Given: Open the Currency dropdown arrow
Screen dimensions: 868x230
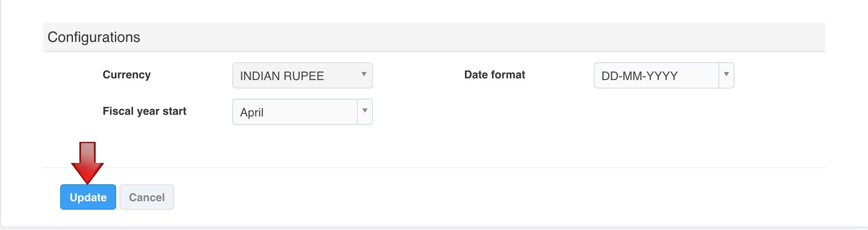Looking at the screenshot, I should tap(364, 75).
